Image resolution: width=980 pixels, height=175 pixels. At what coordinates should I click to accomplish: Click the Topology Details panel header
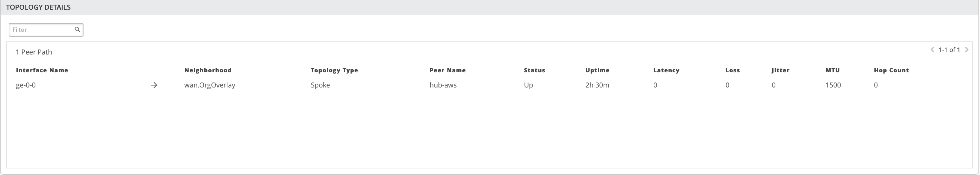click(38, 7)
